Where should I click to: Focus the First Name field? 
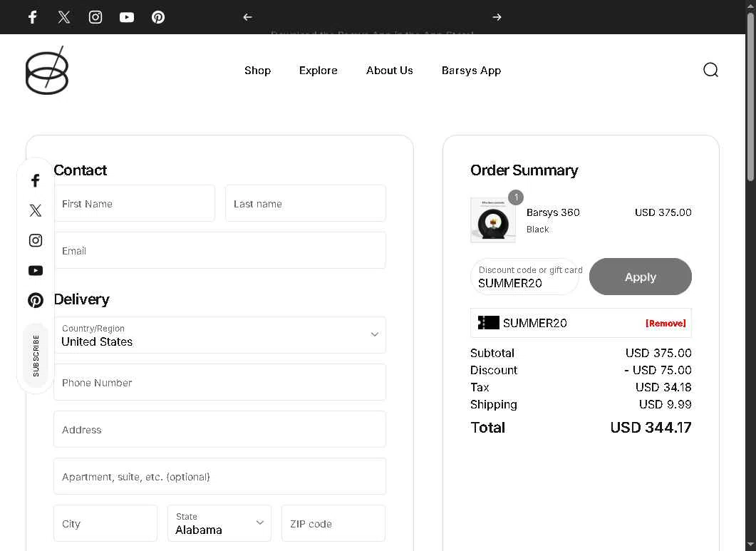click(135, 203)
